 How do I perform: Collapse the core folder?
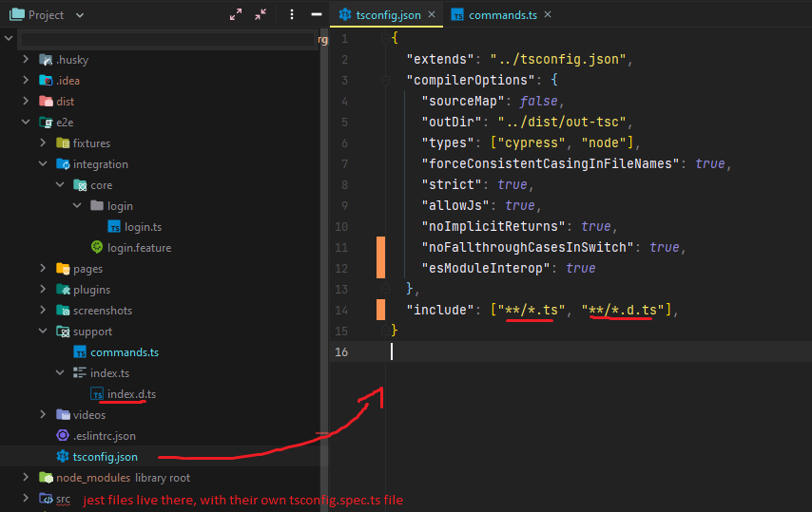60,184
